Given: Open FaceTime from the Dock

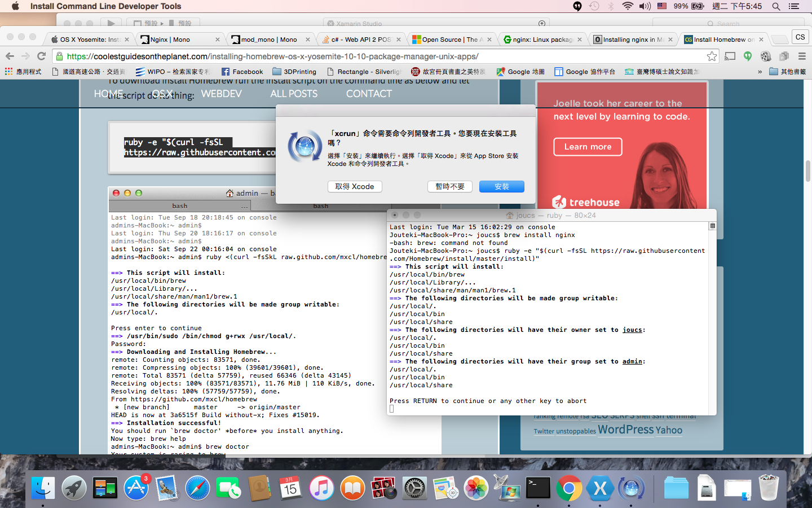Looking at the screenshot, I should click(228, 488).
